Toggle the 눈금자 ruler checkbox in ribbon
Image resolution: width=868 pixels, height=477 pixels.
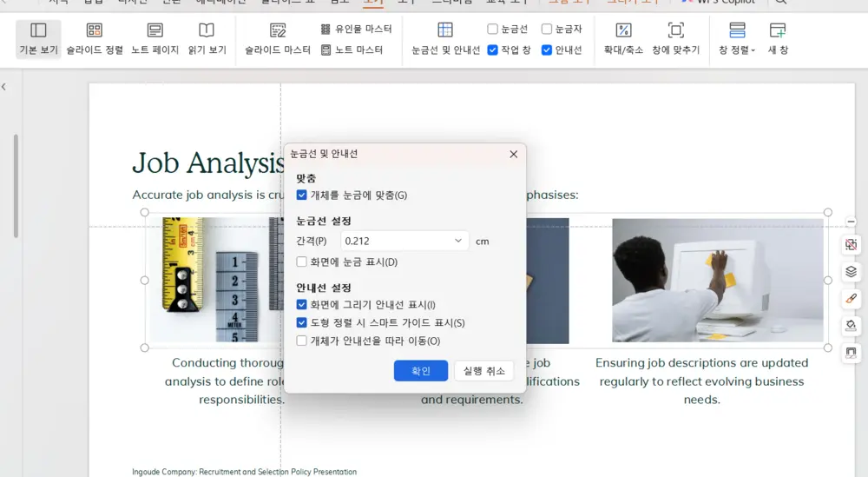pos(546,29)
